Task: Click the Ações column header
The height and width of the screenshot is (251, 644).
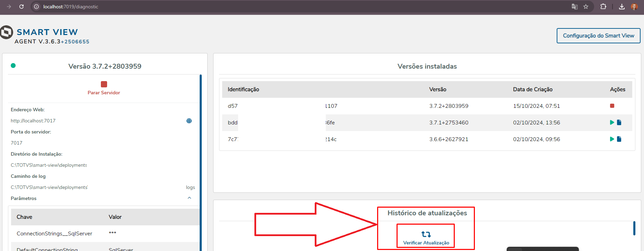Action: 618,89
